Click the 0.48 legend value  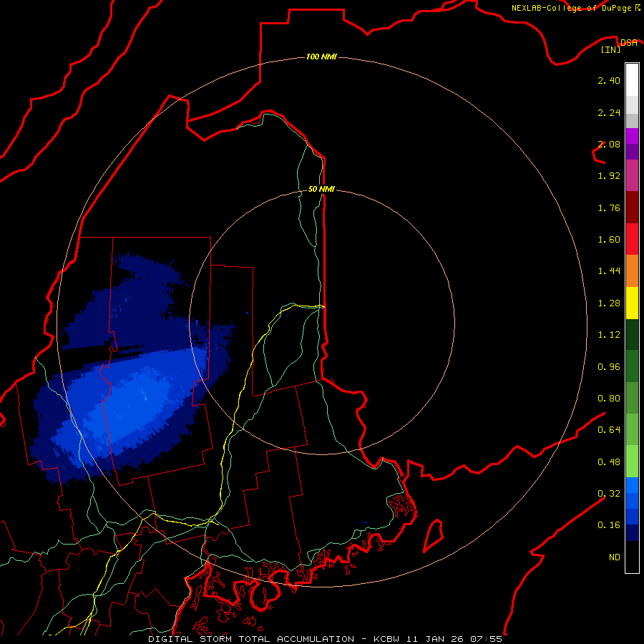tap(609, 462)
